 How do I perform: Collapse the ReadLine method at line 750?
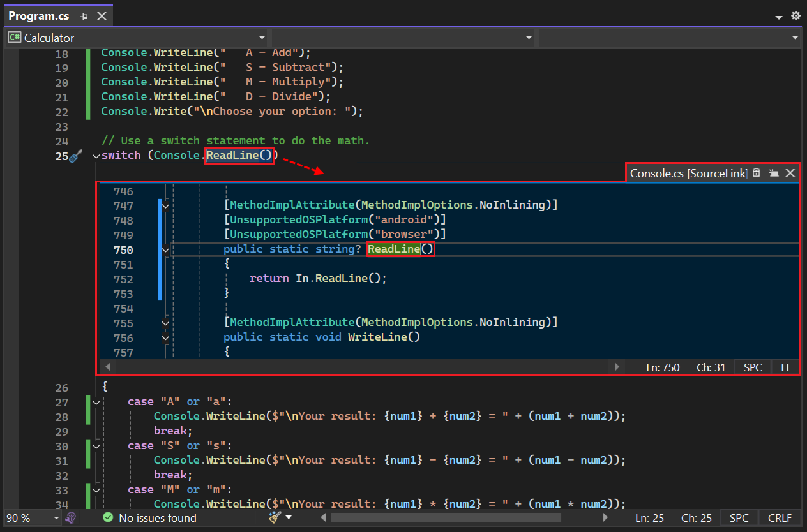click(x=165, y=250)
